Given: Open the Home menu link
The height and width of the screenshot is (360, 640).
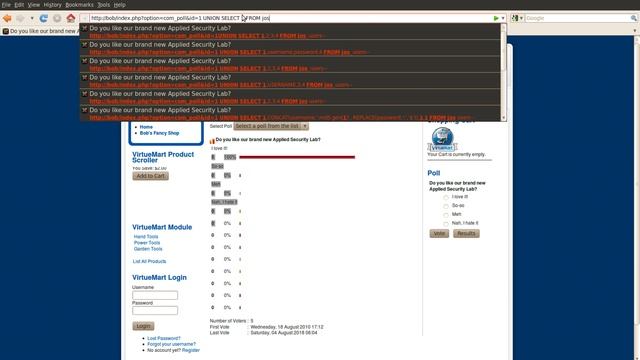Looking at the screenshot, I should coord(146,127).
